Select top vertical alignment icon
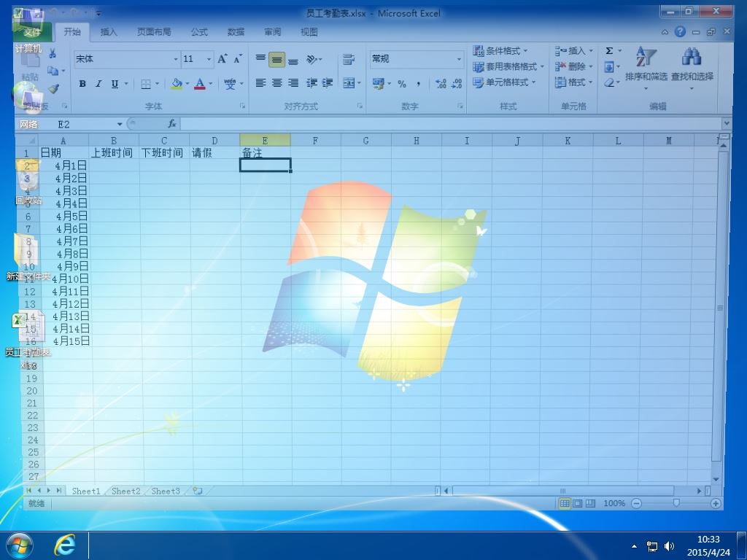The height and width of the screenshot is (560, 747). tap(260, 58)
